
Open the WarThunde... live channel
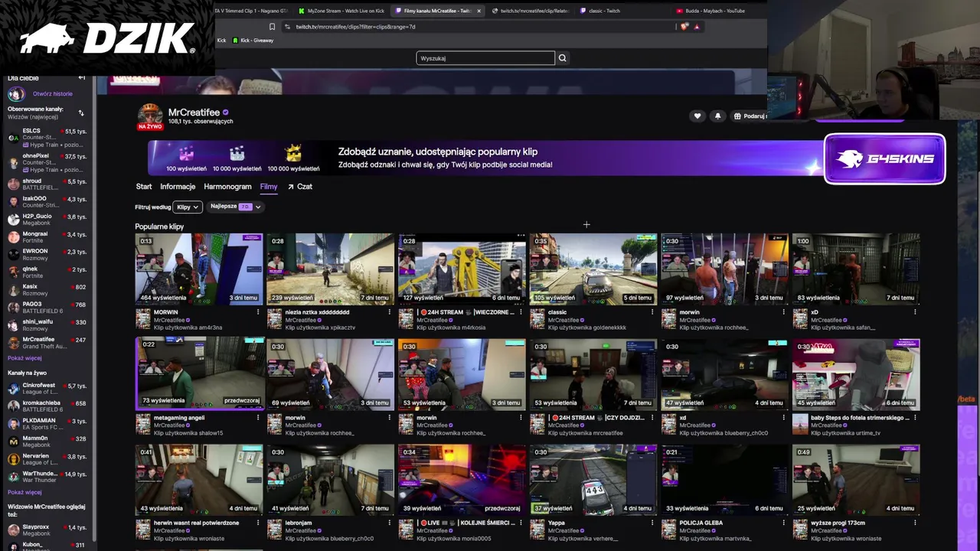pos(47,477)
